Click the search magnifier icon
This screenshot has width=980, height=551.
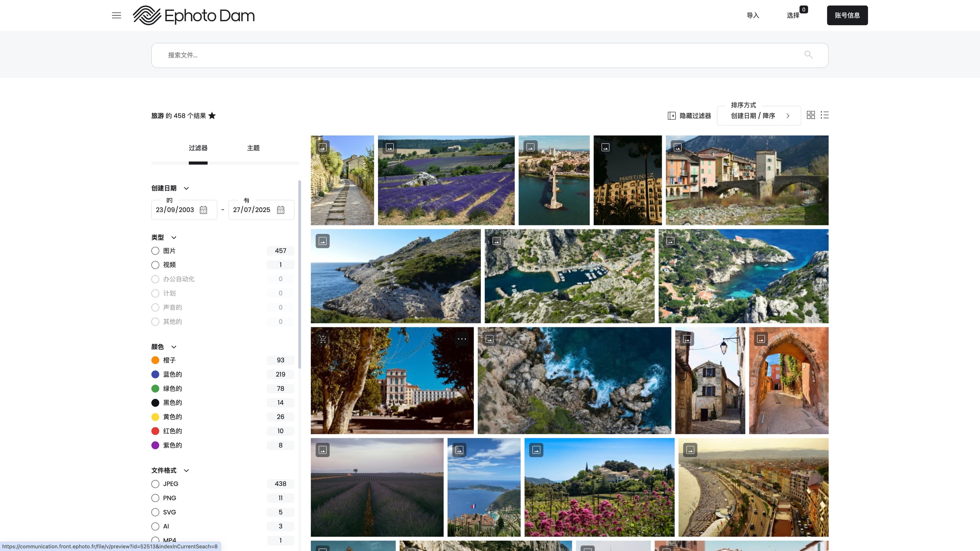pyautogui.click(x=808, y=55)
